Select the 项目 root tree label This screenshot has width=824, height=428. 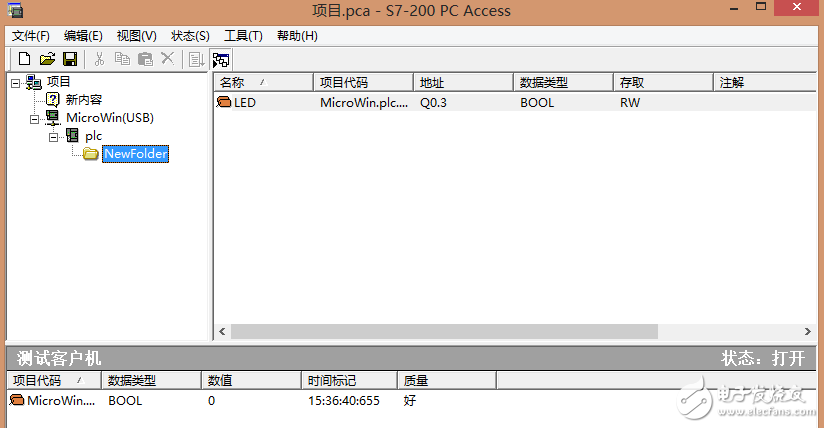pyautogui.click(x=58, y=81)
